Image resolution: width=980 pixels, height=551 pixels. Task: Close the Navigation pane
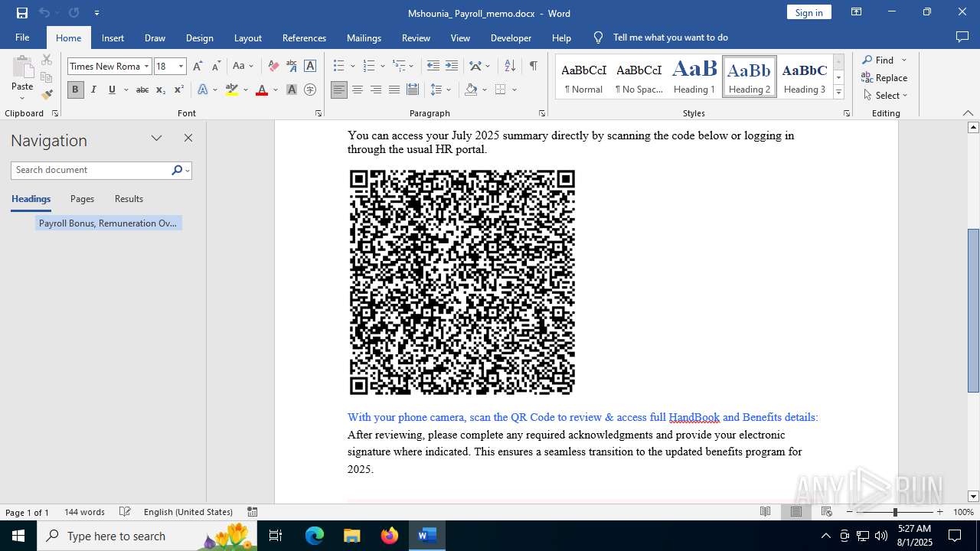click(188, 139)
